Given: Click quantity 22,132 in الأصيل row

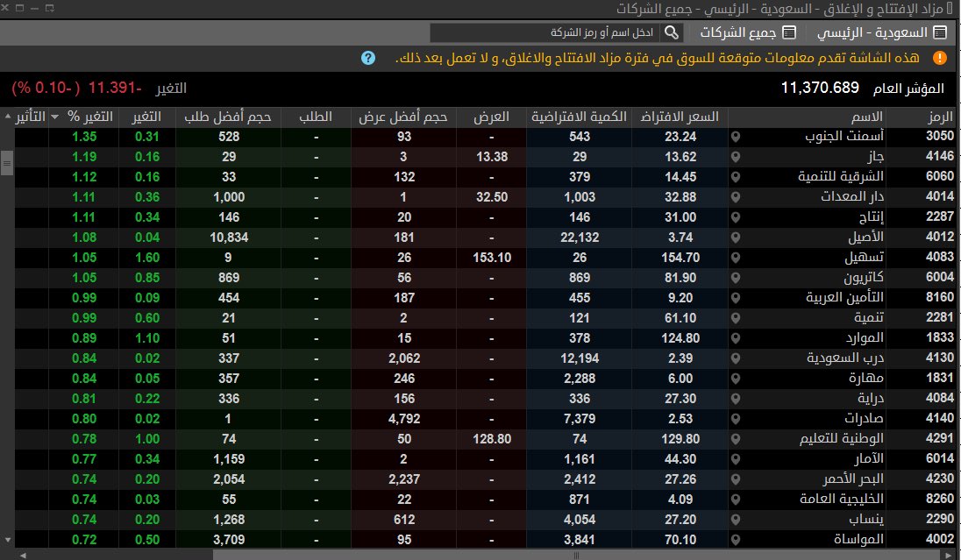Looking at the screenshot, I should [580, 237].
